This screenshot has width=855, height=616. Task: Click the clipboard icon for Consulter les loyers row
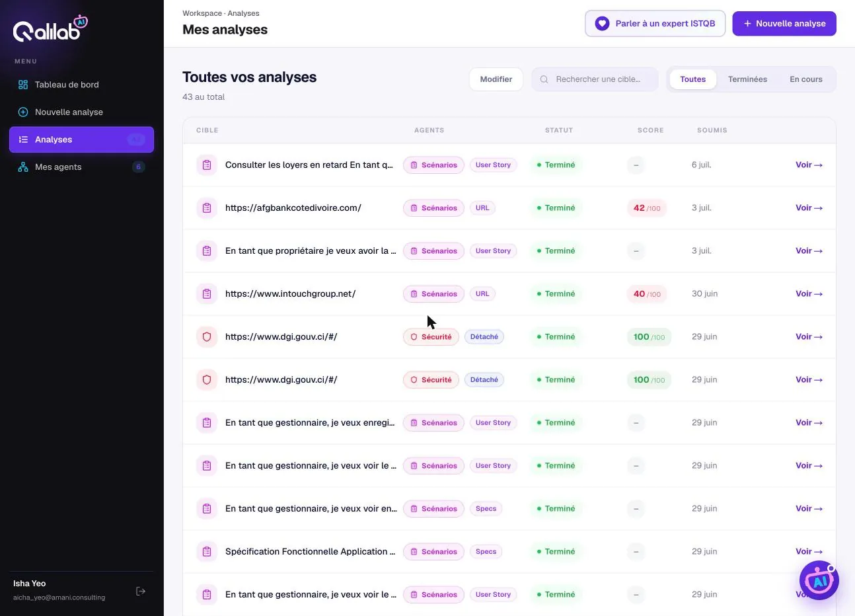click(207, 165)
